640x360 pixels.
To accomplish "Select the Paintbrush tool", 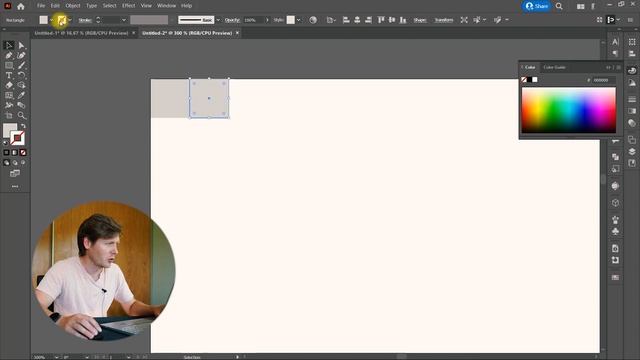I will coord(22,65).
